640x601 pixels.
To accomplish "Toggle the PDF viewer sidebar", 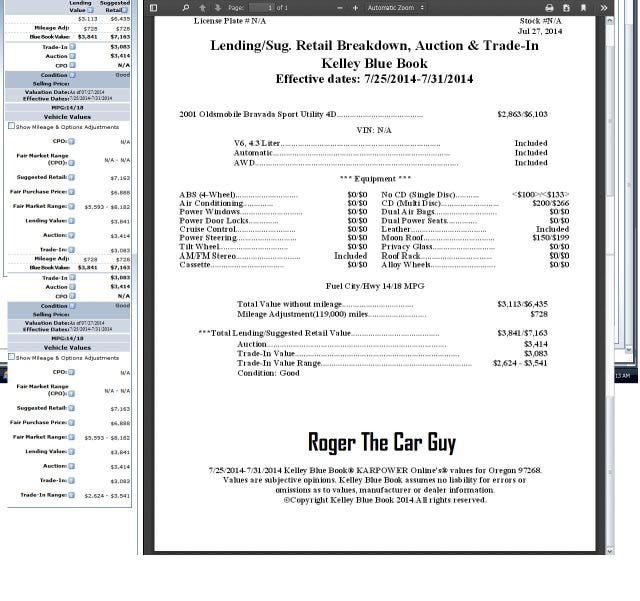I will tap(153, 7).
